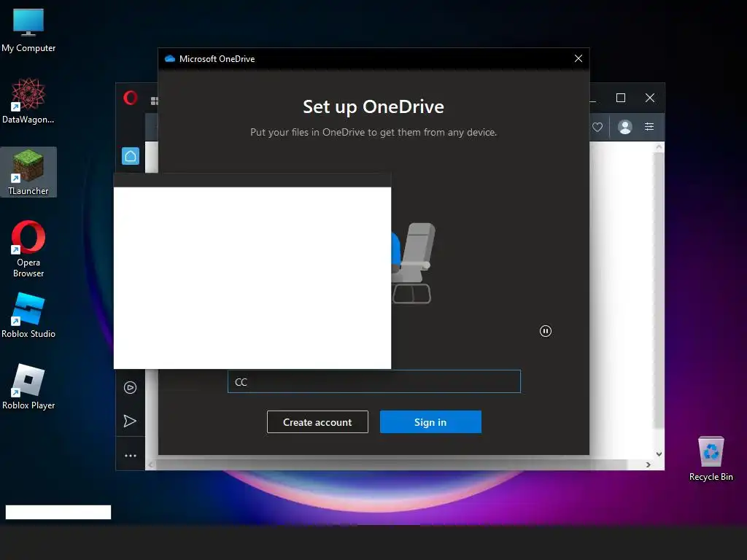Open Opera profile account icon

click(x=625, y=127)
